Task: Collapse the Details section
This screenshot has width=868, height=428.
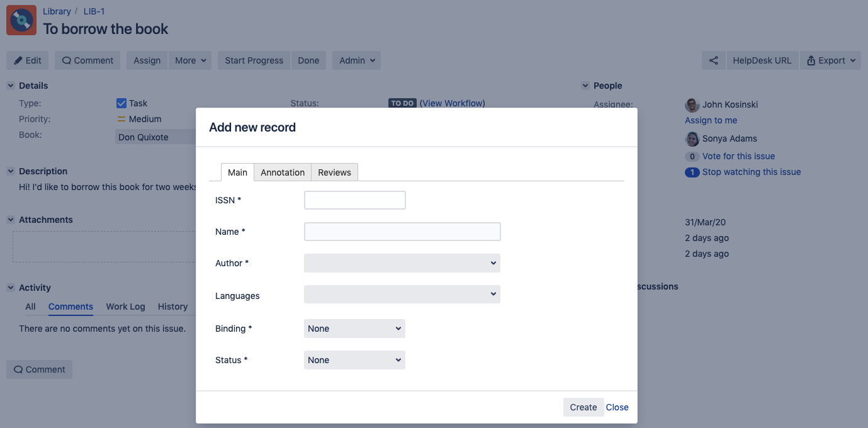Action: pos(11,86)
